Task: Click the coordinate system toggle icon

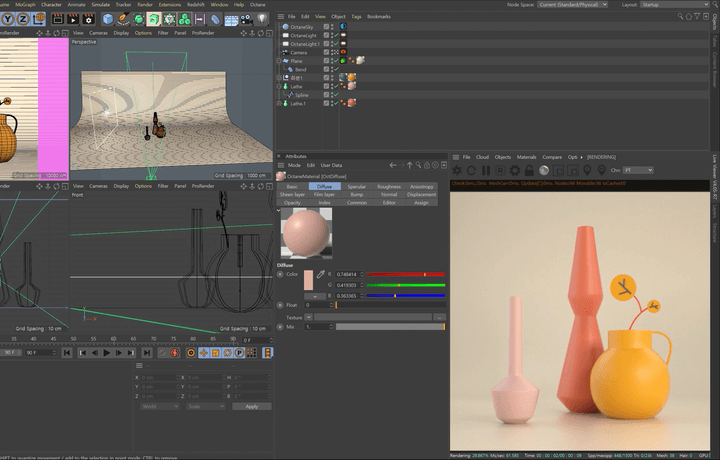Action: click(x=39, y=19)
